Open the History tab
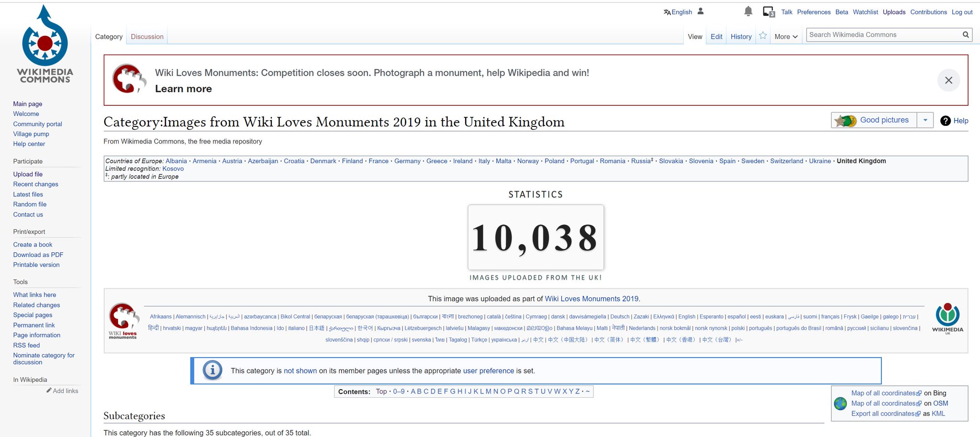Image resolution: width=980 pixels, height=437 pixels. 741,36
